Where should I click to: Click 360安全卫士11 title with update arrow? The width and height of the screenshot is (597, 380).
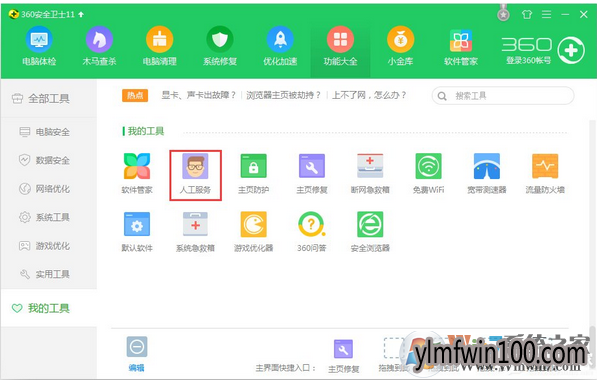tap(46, 14)
